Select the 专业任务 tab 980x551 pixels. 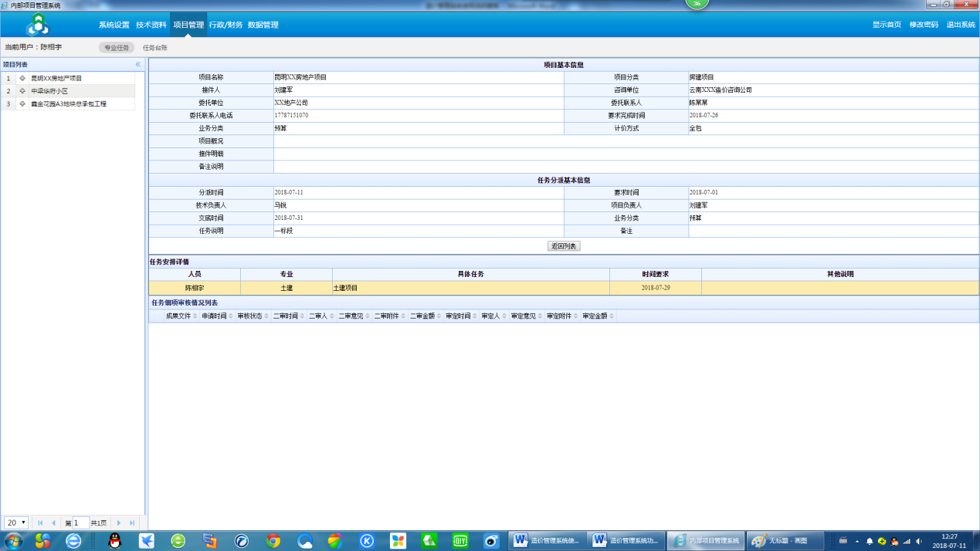coord(117,48)
